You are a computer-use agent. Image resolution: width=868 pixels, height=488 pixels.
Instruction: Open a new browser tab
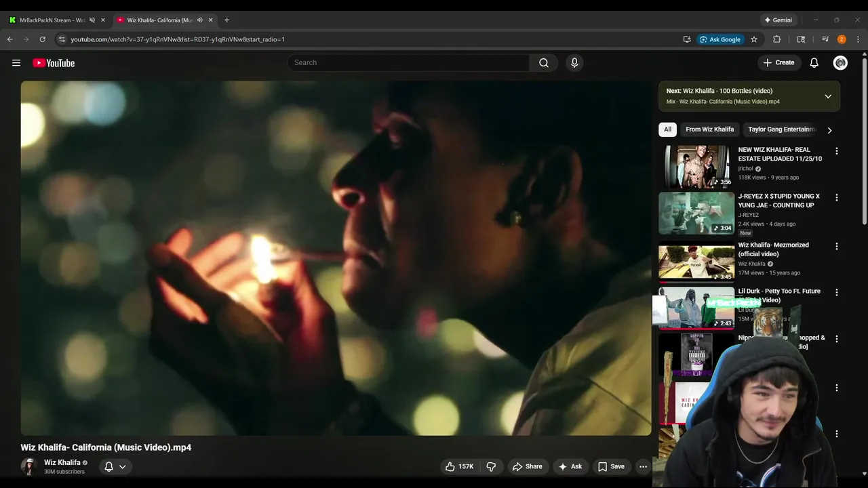[x=226, y=20]
